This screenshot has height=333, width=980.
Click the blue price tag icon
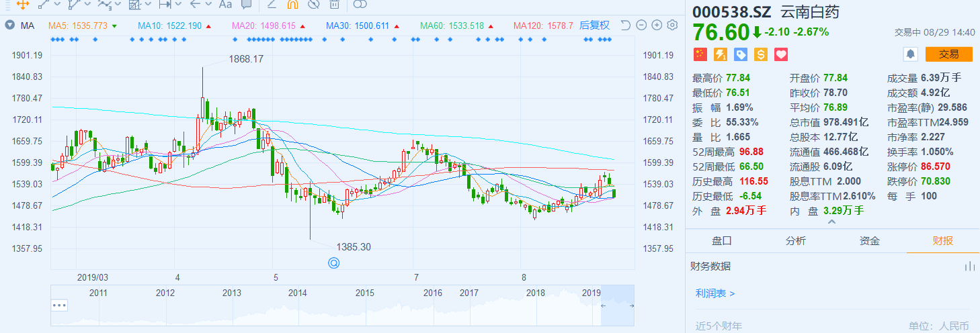click(x=741, y=54)
